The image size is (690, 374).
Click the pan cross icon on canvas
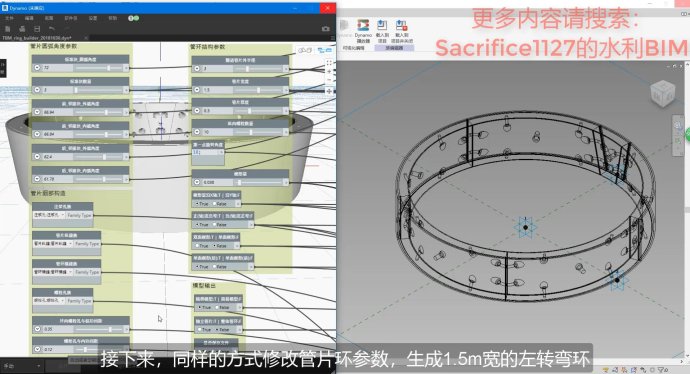tap(329, 91)
